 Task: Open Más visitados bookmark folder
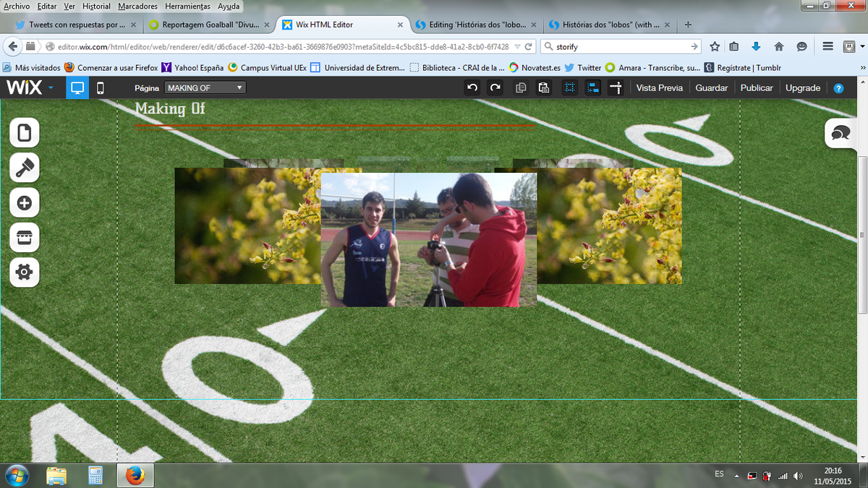(x=32, y=67)
